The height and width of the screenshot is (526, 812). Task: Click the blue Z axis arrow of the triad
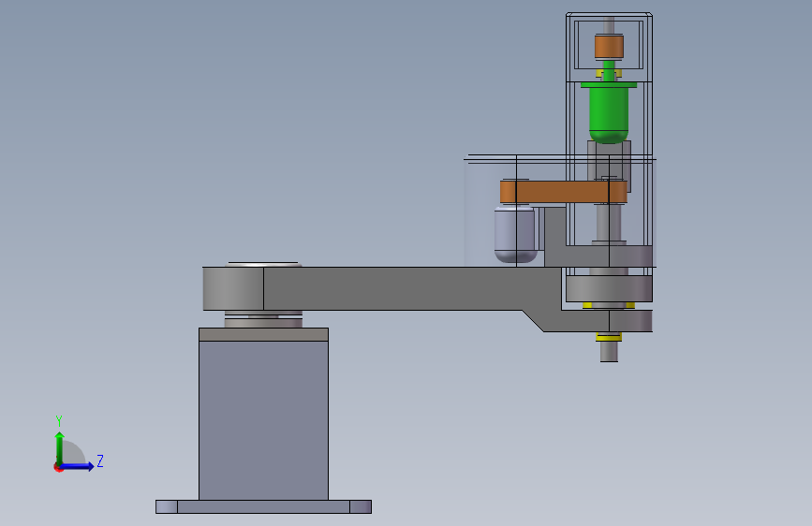tap(78, 466)
